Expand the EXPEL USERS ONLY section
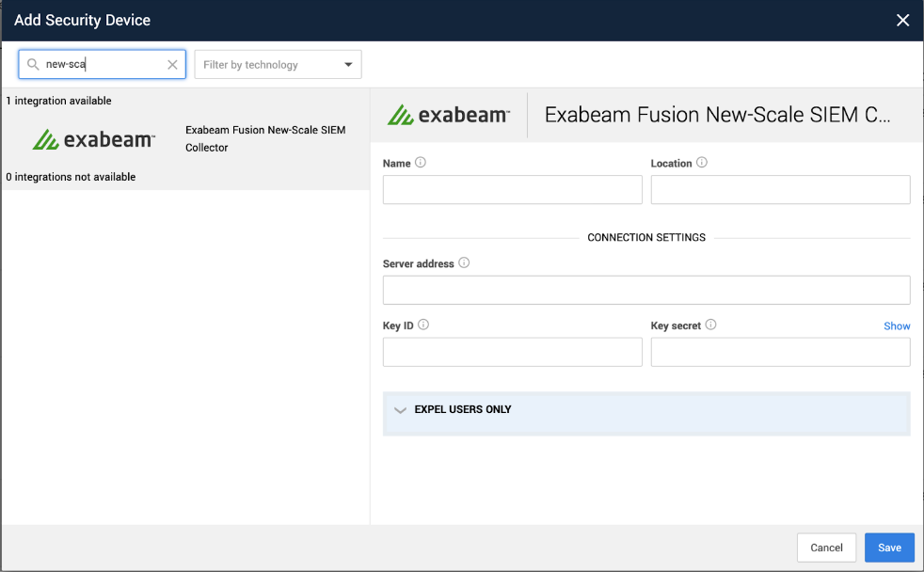The width and height of the screenshot is (924, 572). [646, 414]
